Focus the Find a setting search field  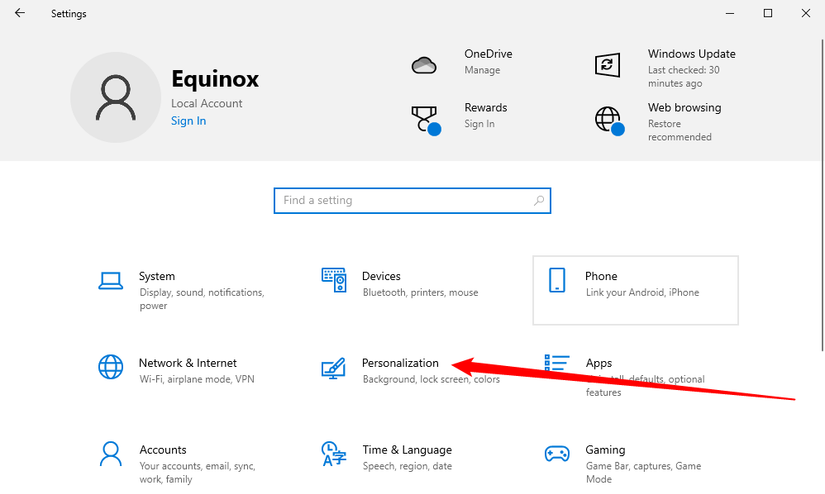pos(412,200)
